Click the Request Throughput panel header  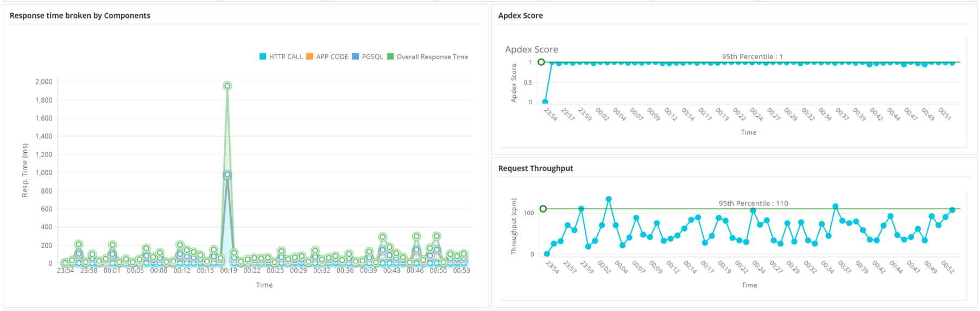click(536, 168)
